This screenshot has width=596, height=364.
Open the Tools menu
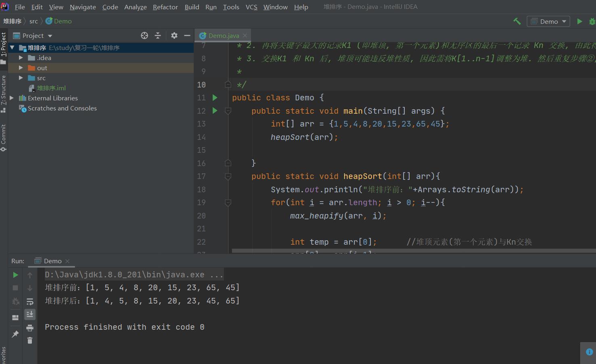click(x=231, y=7)
